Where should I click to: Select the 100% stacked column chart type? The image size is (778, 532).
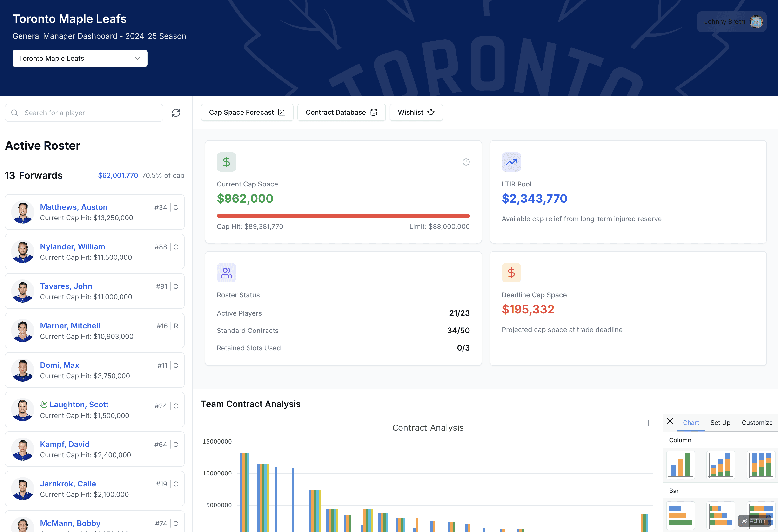pyautogui.click(x=761, y=465)
